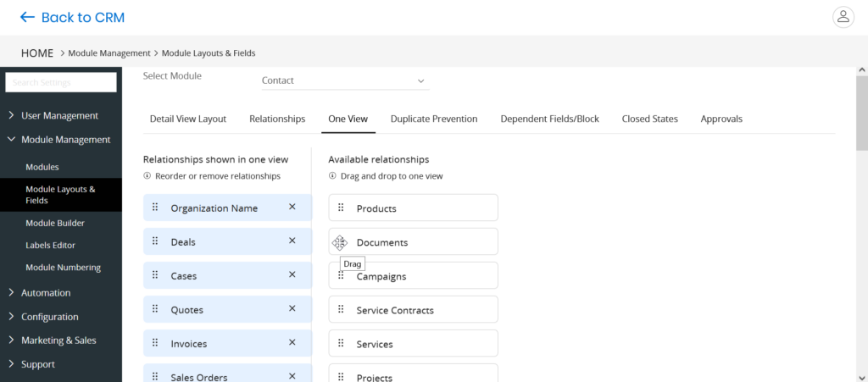Click the Search Settings input field

pos(61,82)
